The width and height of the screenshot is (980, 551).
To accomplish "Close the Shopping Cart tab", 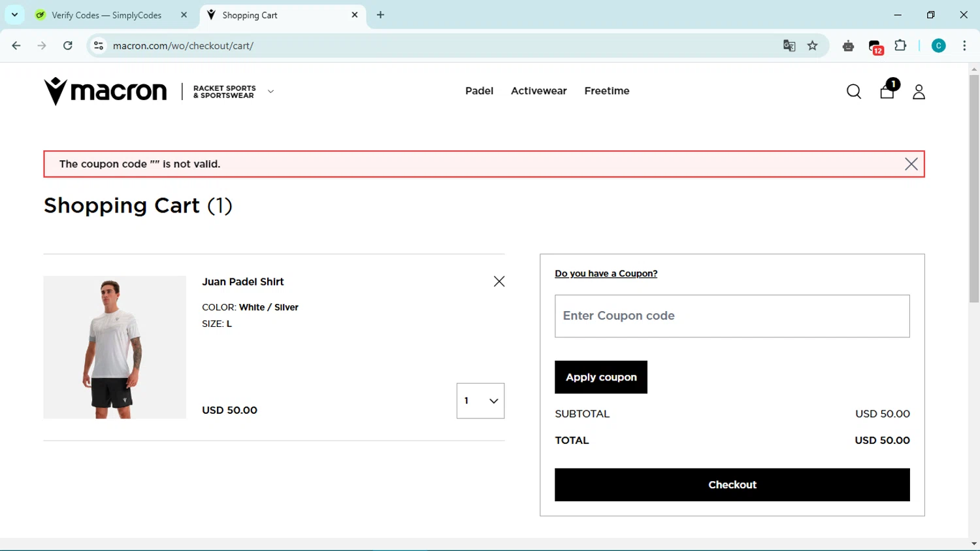I will (x=355, y=15).
